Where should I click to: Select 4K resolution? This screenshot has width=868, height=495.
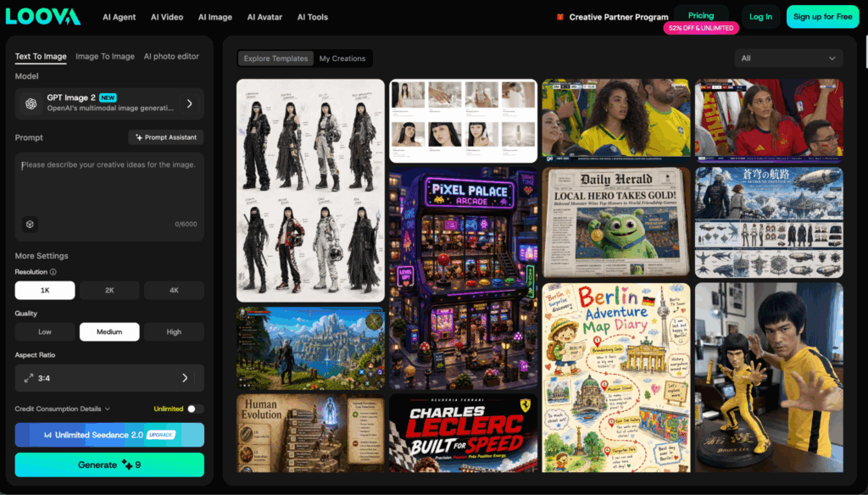tap(174, 290)
